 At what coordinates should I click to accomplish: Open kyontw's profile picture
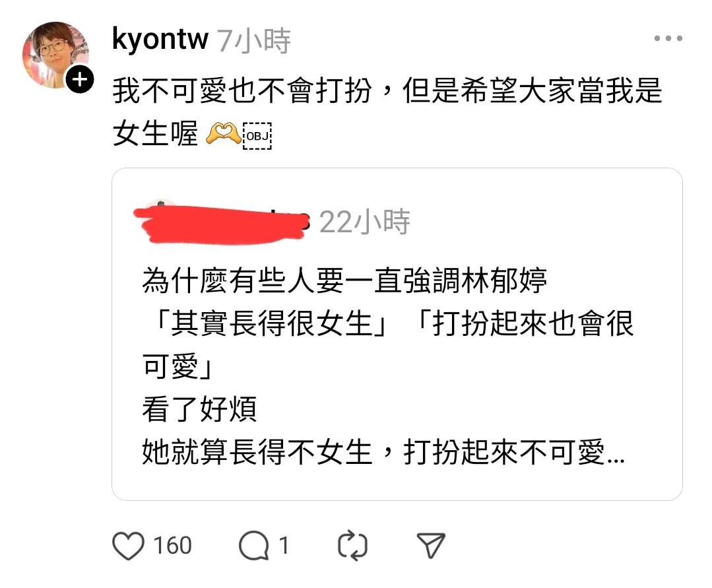[55, 55]
